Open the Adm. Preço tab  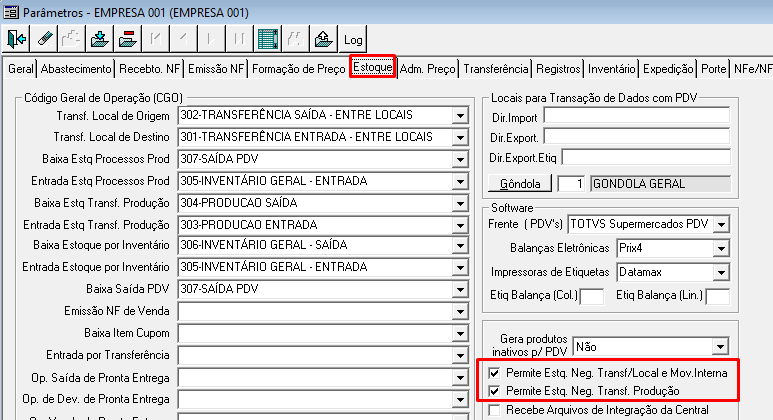pos(427,69)
